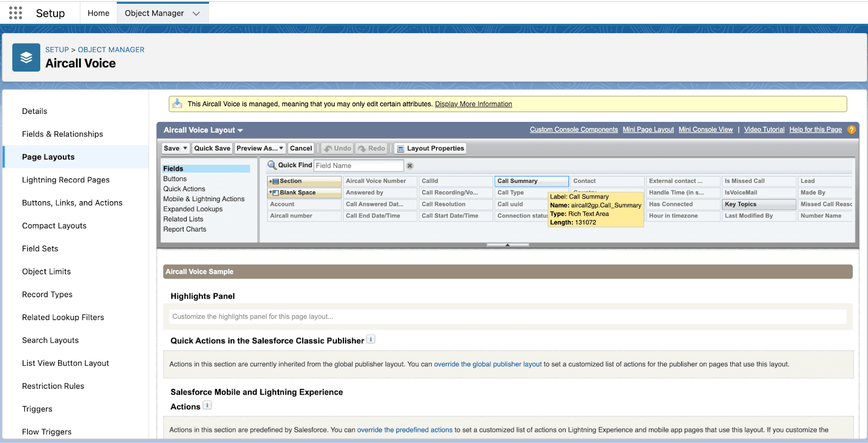Viewport: 868px width, 443px height.
Task: Expand the Save button dropdown arrow
Action: 185,148
